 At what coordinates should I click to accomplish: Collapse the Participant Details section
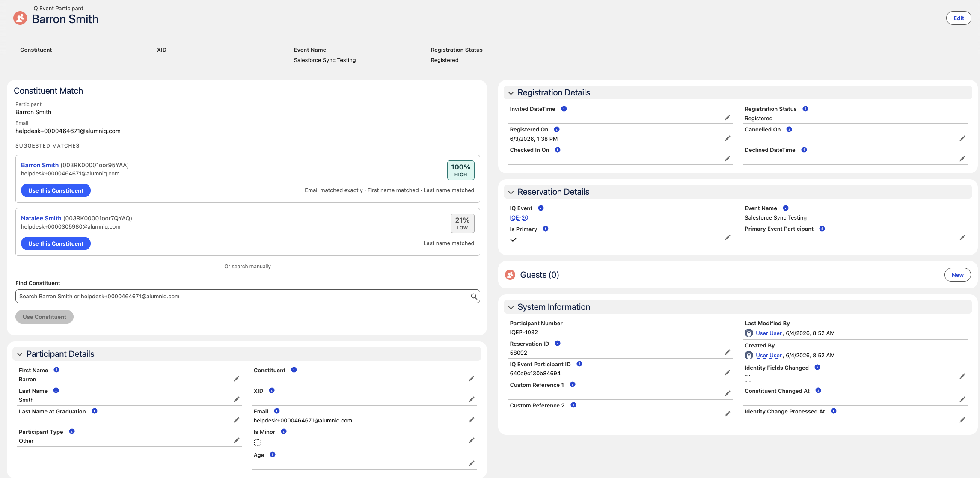[20, 354]
